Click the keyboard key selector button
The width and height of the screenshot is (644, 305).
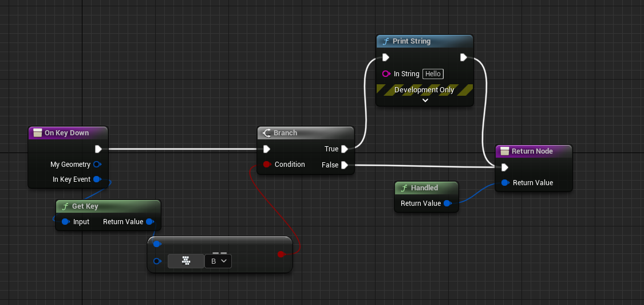[185, 261]
